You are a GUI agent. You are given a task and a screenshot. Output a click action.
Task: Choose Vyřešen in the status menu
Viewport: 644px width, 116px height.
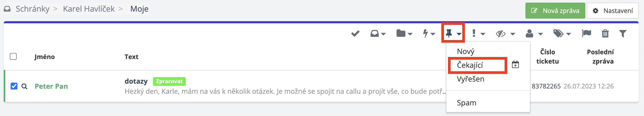pos(470,79)
